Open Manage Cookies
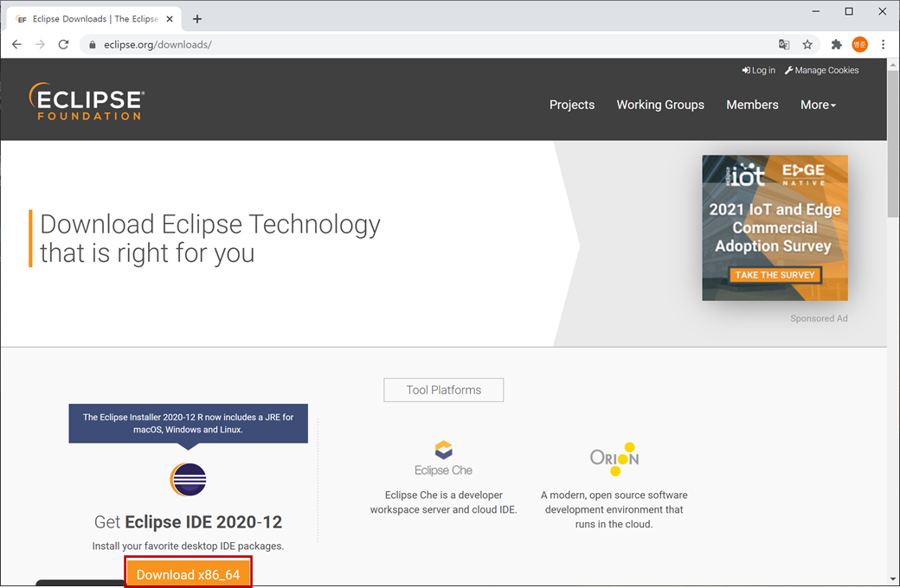The height and width of the screenshot is (588, 900). tap(821, 70)
